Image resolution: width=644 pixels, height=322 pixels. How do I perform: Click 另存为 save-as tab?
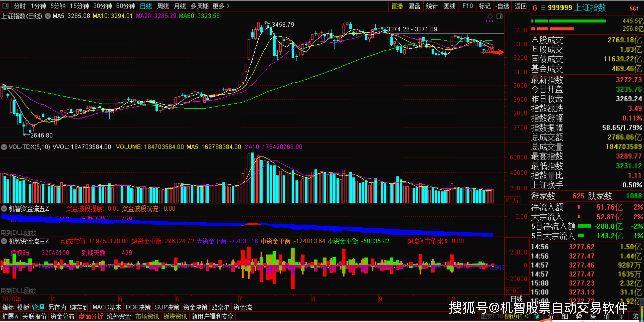pyautogui.click(x=57, y=307)
